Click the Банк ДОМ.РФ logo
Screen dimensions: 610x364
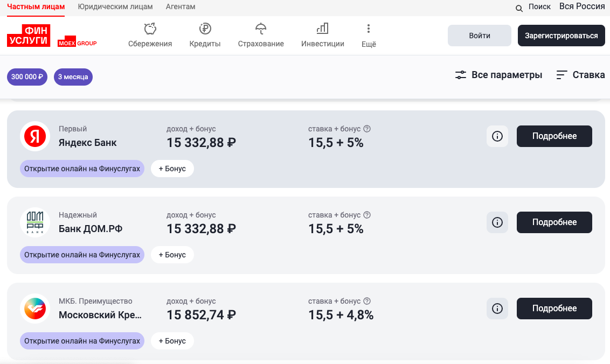(x=35, y=222)
